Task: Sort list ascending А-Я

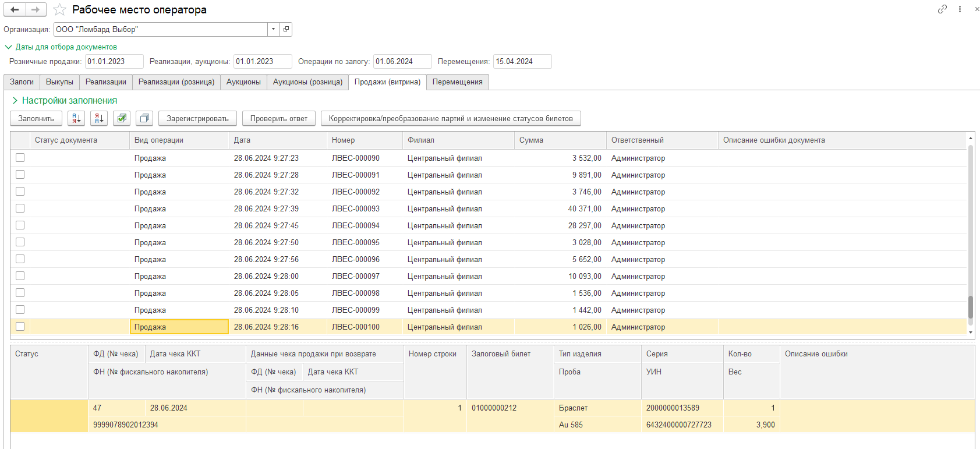Action: pos(76,118)
